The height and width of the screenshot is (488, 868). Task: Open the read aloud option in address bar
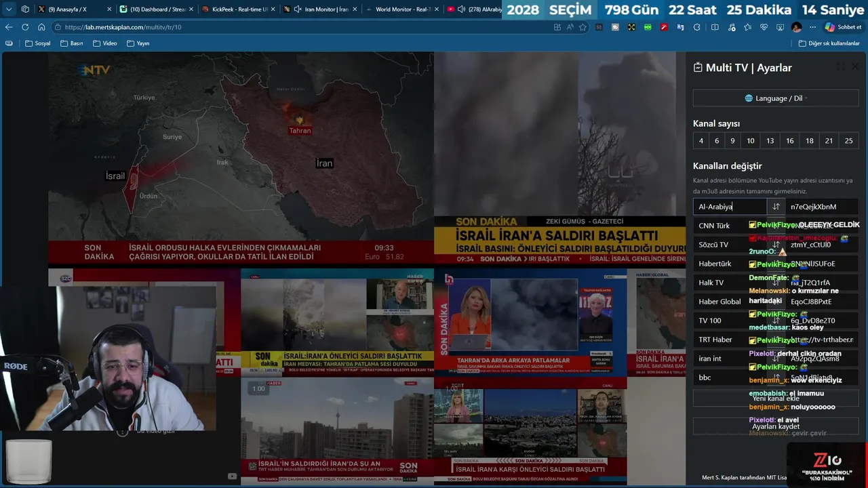pos(570,27)
